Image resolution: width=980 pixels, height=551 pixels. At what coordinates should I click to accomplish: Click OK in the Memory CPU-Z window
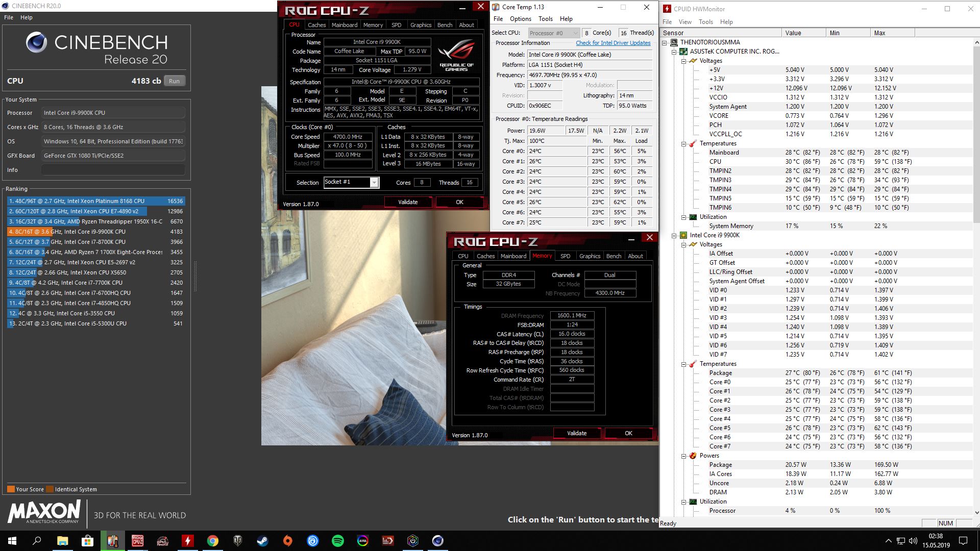(x=628, y=433)
